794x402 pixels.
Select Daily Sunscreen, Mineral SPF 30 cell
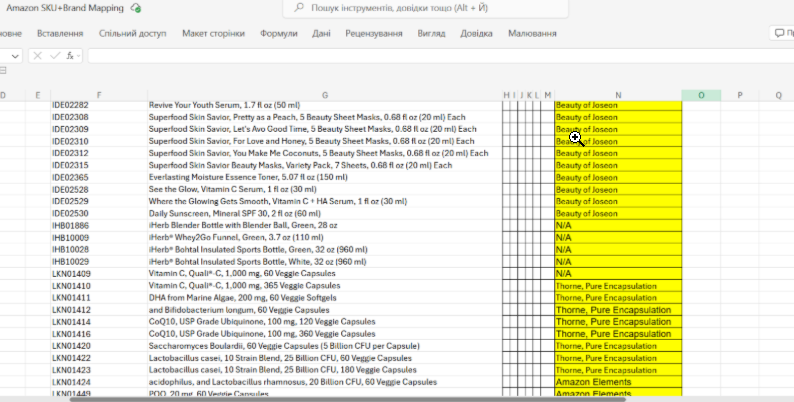pos(325,213)
